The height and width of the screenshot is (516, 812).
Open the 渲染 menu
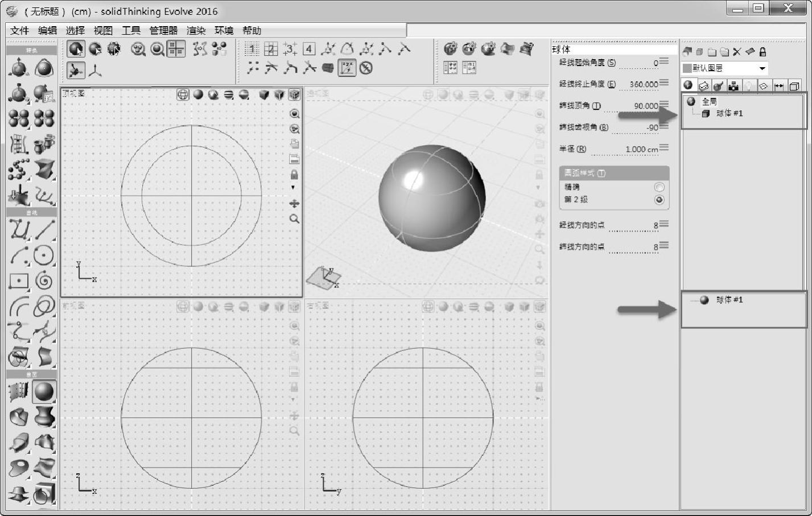click(x=196, y=31)
